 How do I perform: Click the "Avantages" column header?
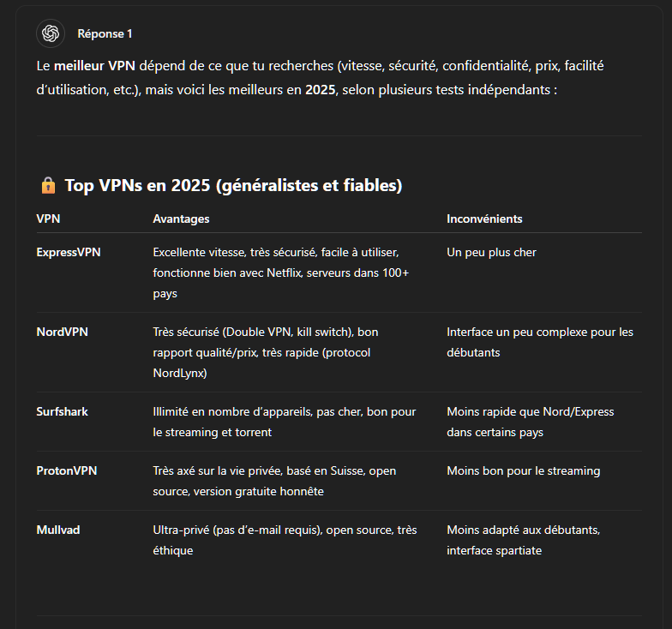coord(181,219)
